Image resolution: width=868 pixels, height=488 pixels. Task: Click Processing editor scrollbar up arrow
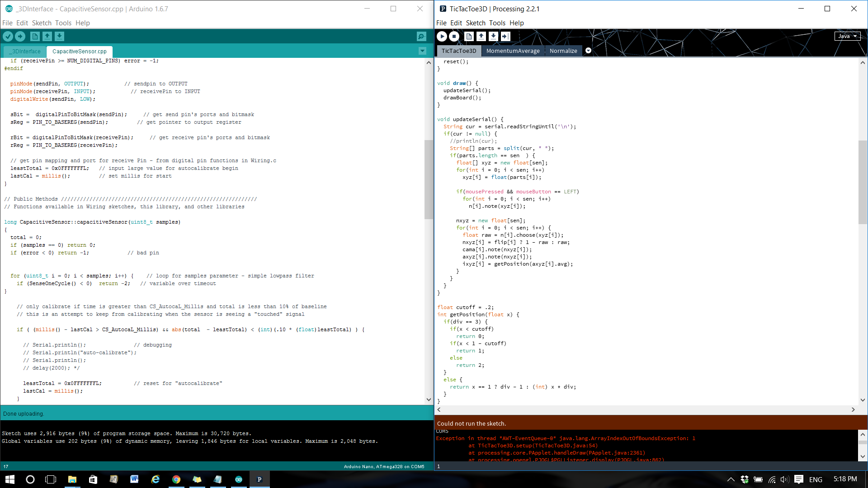tap(863, 63)
